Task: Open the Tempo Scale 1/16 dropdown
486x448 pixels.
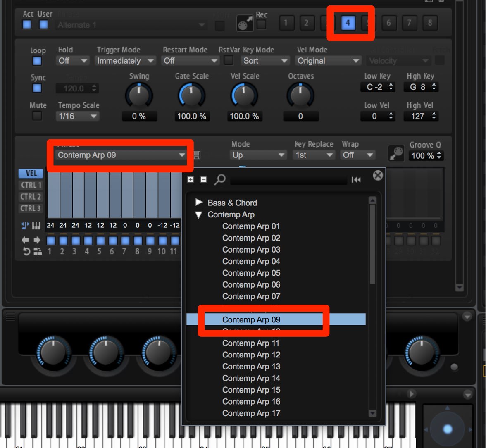Action: click(x=78, y=116)
